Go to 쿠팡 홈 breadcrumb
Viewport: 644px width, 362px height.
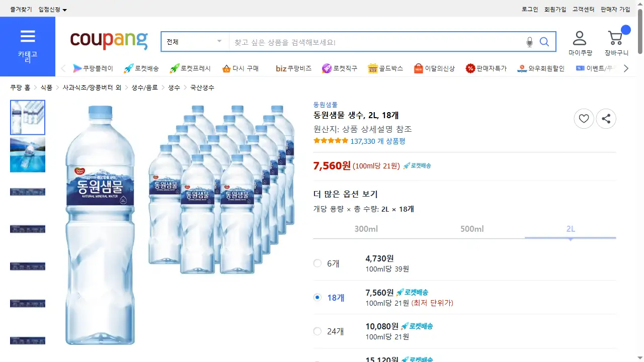coord(20,87)
